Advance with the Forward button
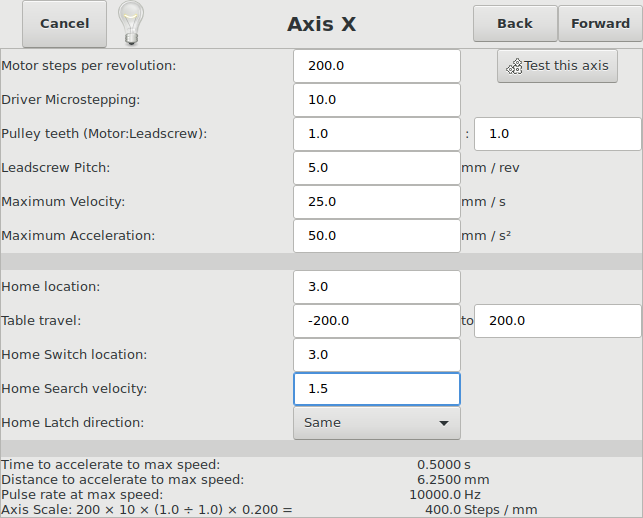 600,23
